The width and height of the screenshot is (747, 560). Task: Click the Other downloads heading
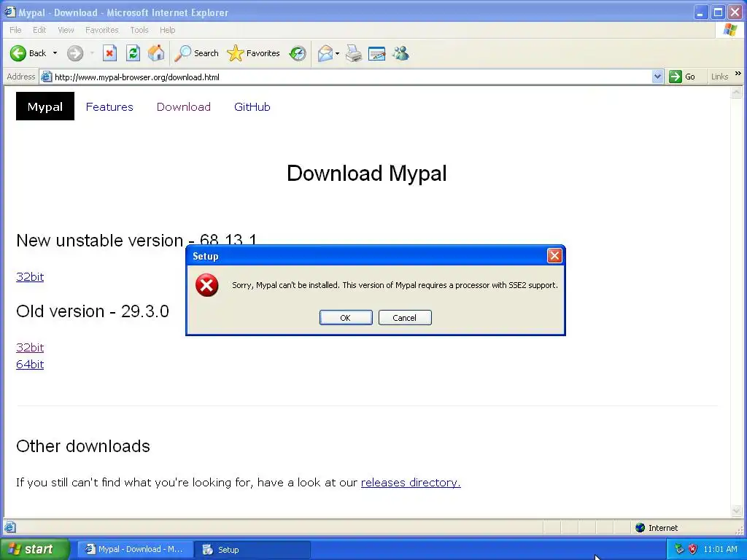(83, 446)
